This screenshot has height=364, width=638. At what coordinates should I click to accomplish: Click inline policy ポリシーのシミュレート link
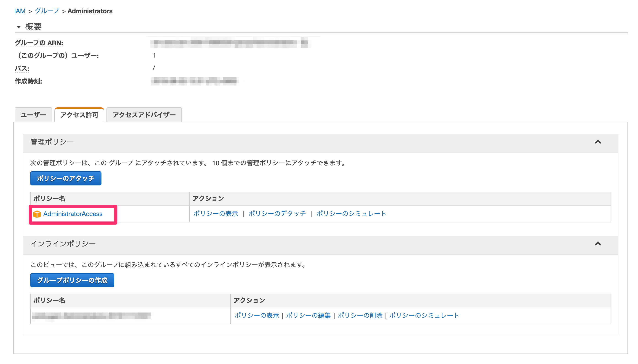tap(424, 316)
